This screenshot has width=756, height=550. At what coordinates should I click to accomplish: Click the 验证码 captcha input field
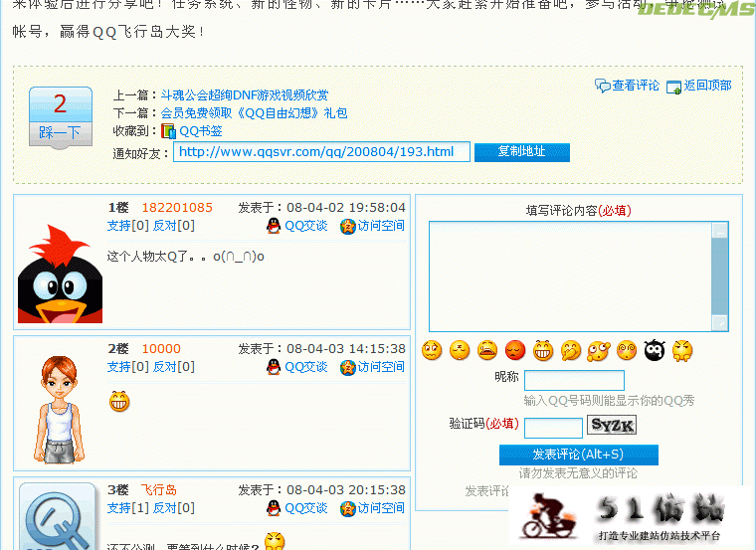click(x=553, y=428)
